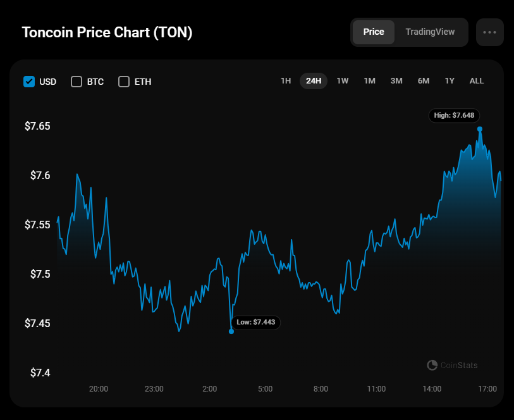The image size is (514, 420).
Task: Click the High $7.648 price marker
Action: [x=454, y=116]
